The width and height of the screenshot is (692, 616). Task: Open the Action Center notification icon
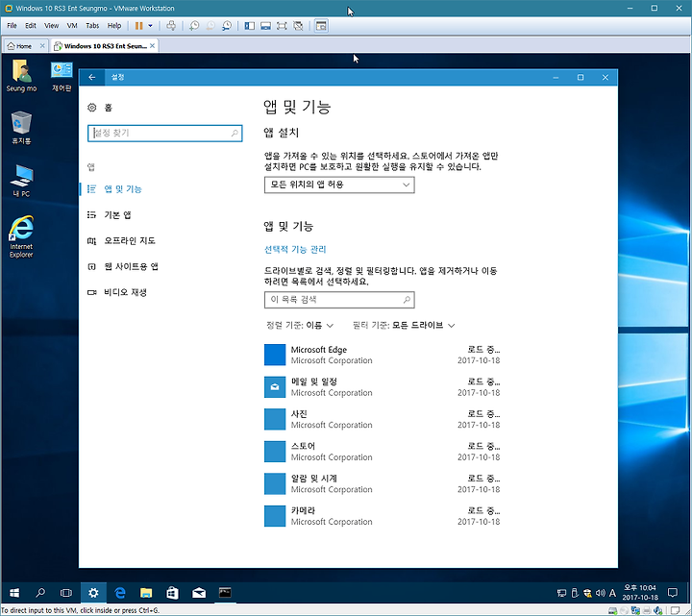point(673,593)
